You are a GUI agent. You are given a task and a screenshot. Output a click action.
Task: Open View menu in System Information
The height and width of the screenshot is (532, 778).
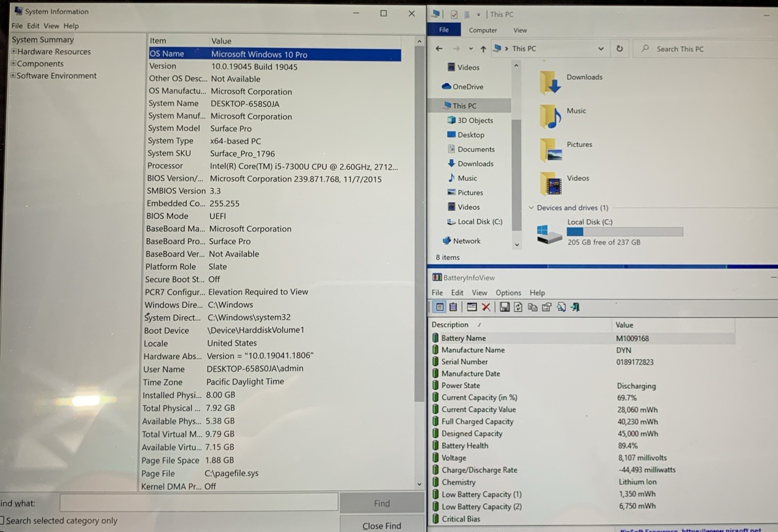pos(51,26)
